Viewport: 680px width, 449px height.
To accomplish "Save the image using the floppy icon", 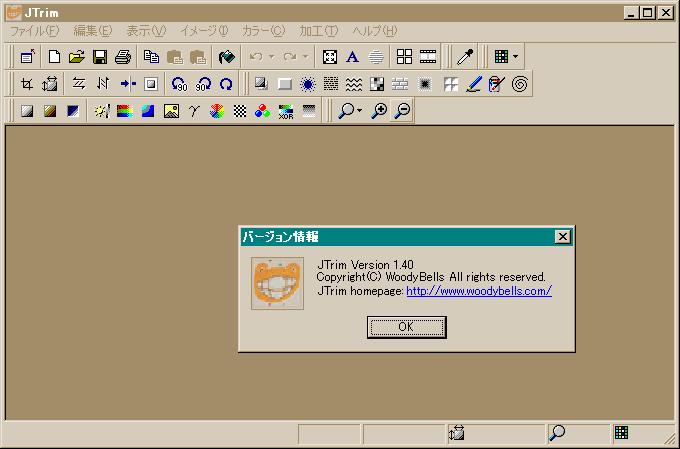I will coord(100,56).
